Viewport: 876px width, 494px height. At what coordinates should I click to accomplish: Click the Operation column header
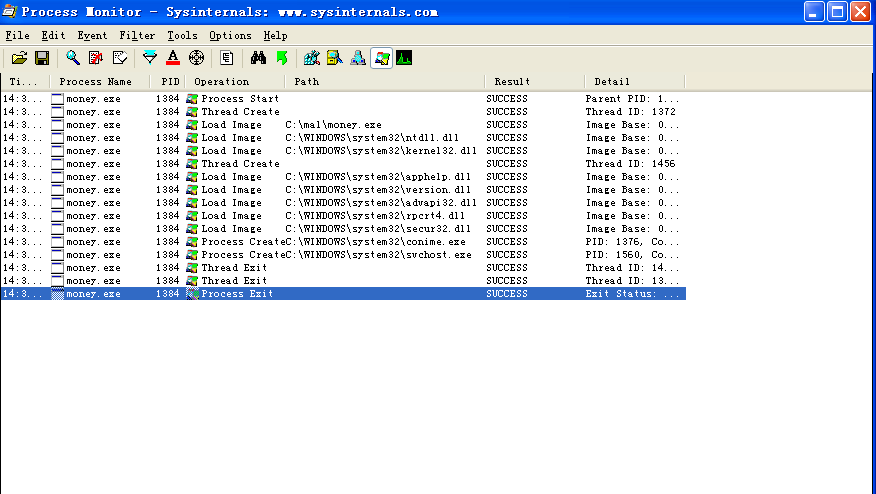pyautogui.click(x=235, y=82)
